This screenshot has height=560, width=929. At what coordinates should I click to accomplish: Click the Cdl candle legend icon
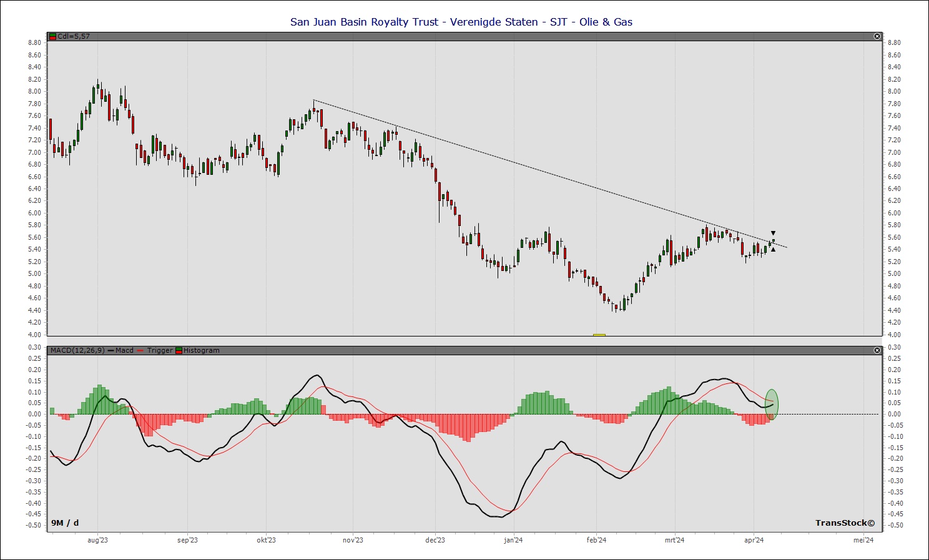[x=53, y=36]
